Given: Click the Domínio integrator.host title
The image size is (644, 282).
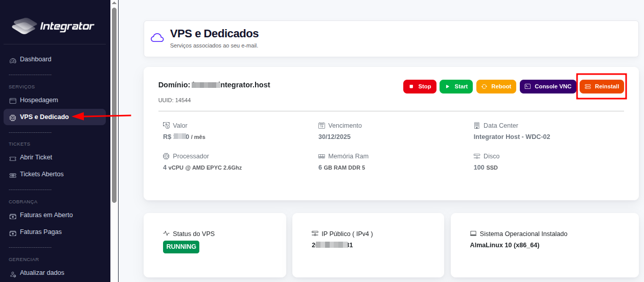Looking at the screenshot, I should (x=214, y=85).
